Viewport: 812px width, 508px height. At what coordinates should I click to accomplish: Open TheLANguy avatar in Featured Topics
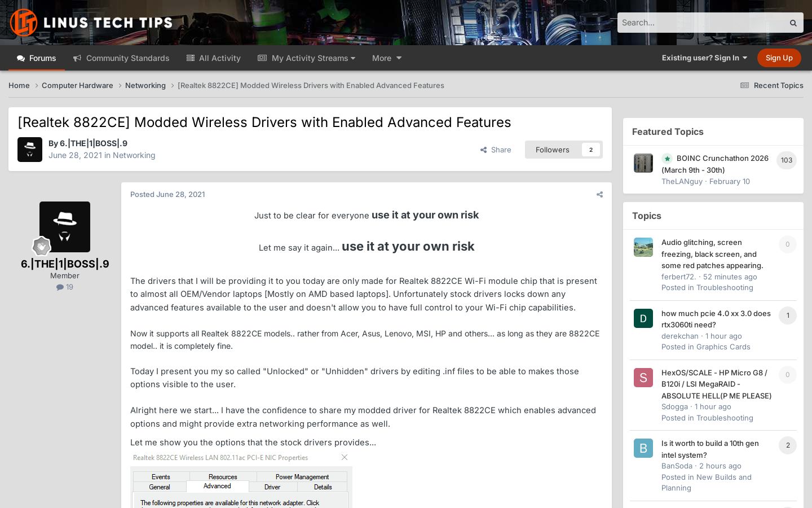643,163
